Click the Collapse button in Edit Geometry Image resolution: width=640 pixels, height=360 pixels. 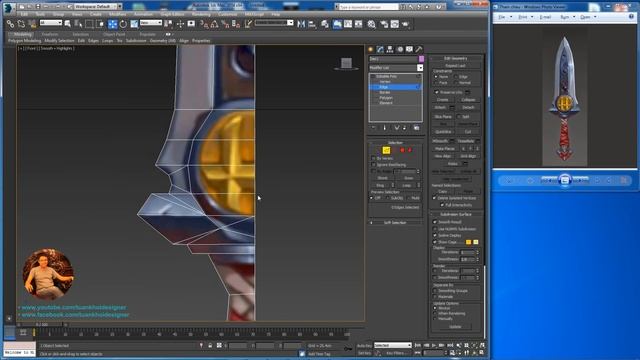(x=468, y=100)
